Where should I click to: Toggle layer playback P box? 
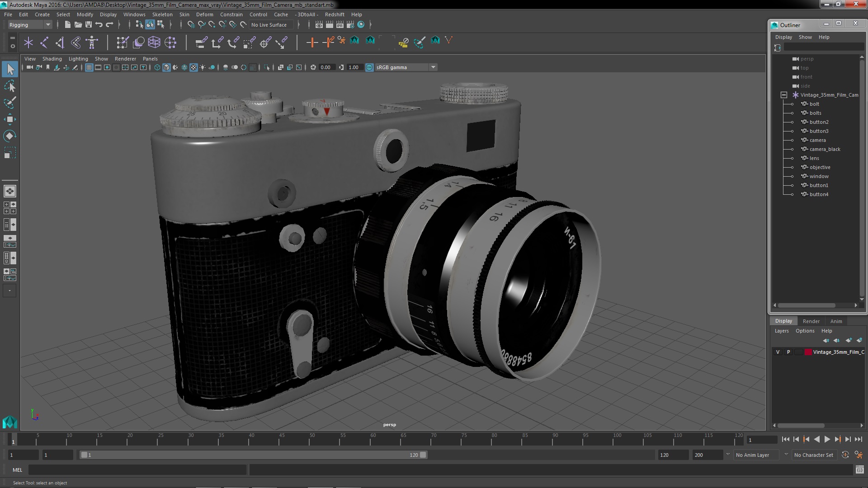788,352
